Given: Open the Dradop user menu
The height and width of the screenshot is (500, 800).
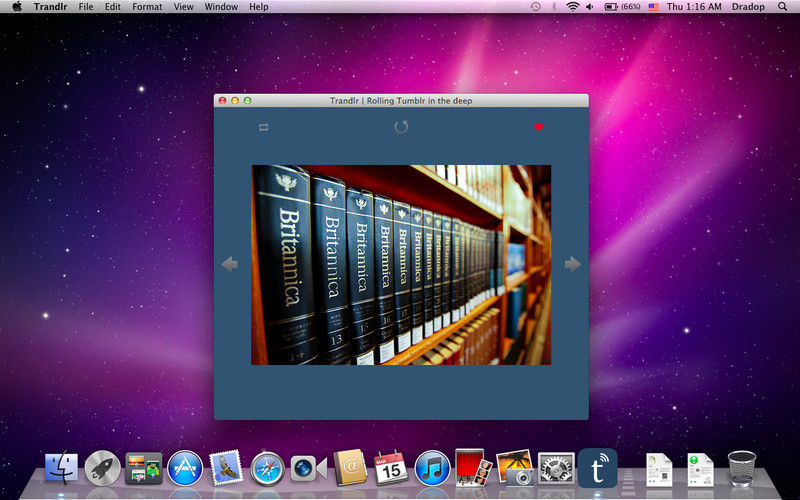Looking at the screenshot, I should coord(748,7).
